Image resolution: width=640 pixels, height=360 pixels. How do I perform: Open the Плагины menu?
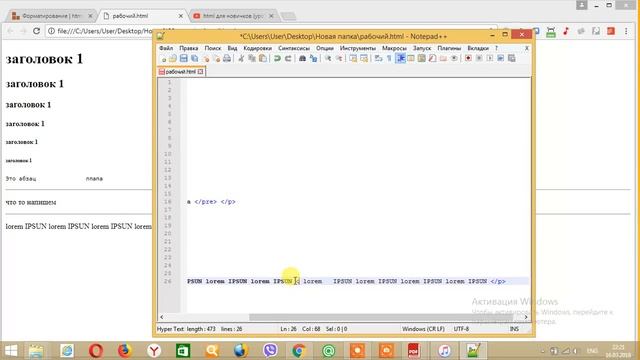(449, 48)
